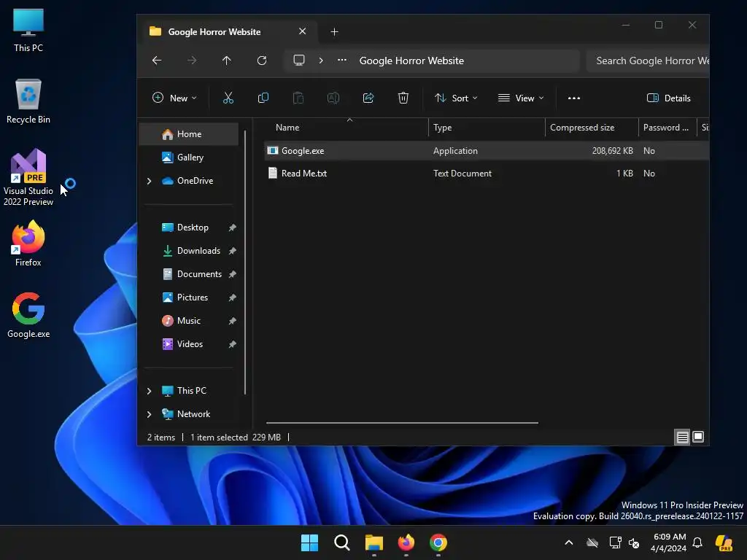Image resolution: width=747 pixels, height=560 pixels.
Task: Click Password column header
Action: pyautogui.click(x=667, y=128)
